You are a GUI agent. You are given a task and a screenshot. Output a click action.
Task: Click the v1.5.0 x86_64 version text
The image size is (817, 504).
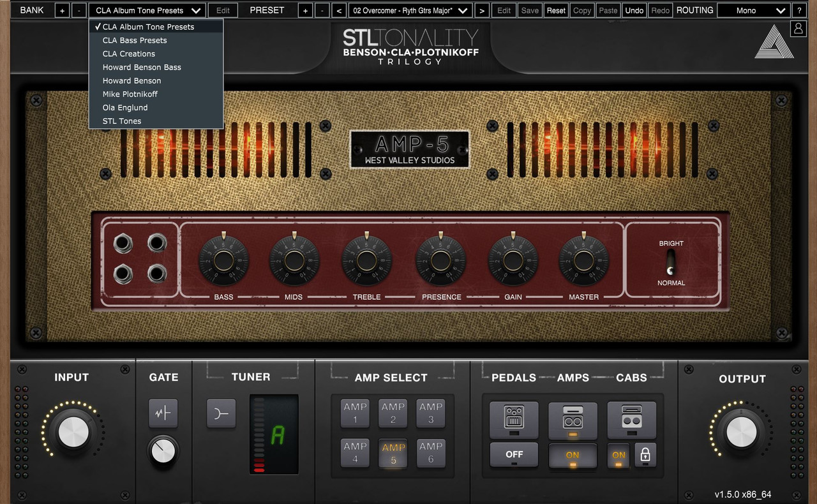[x=743, y=494]
